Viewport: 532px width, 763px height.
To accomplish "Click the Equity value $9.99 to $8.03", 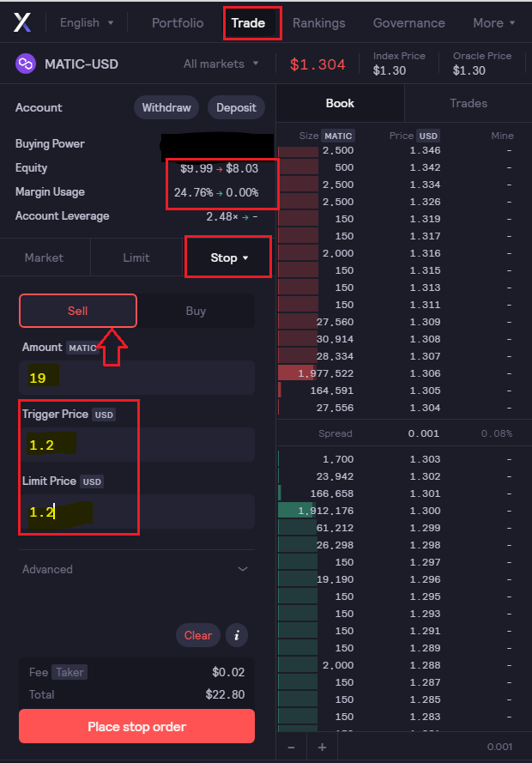I will tap(220, 168).
